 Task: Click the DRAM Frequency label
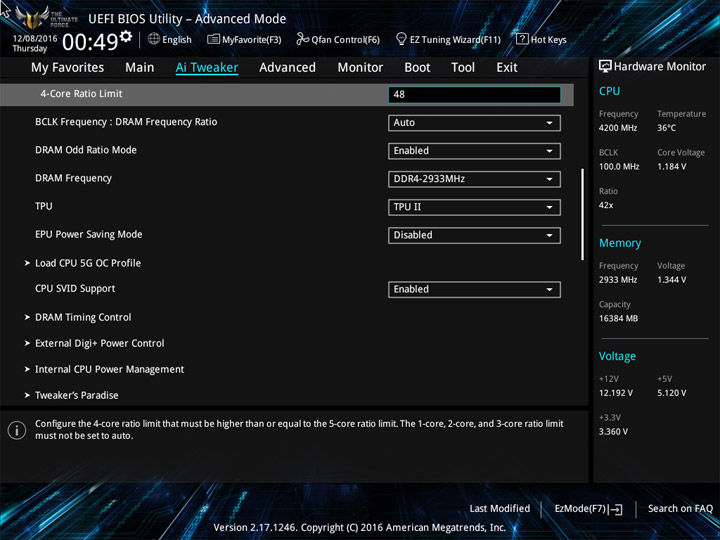click(x=73, y=178)
